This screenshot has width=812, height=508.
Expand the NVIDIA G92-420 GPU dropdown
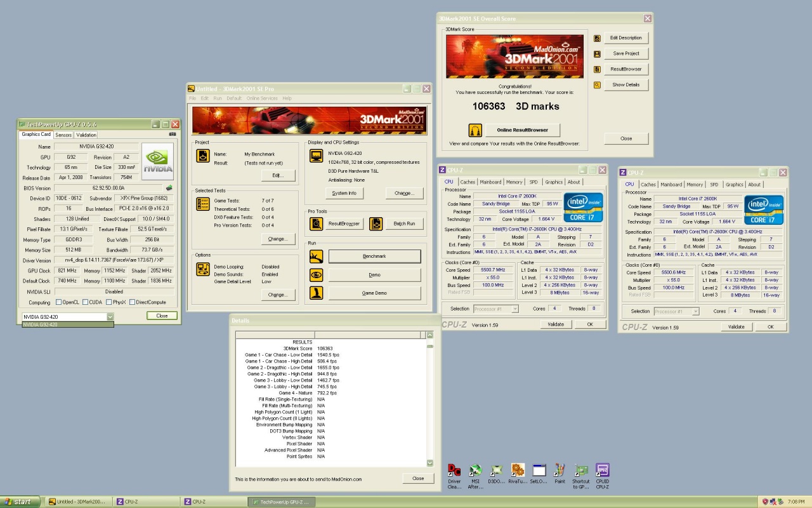(x=110, y=316)
